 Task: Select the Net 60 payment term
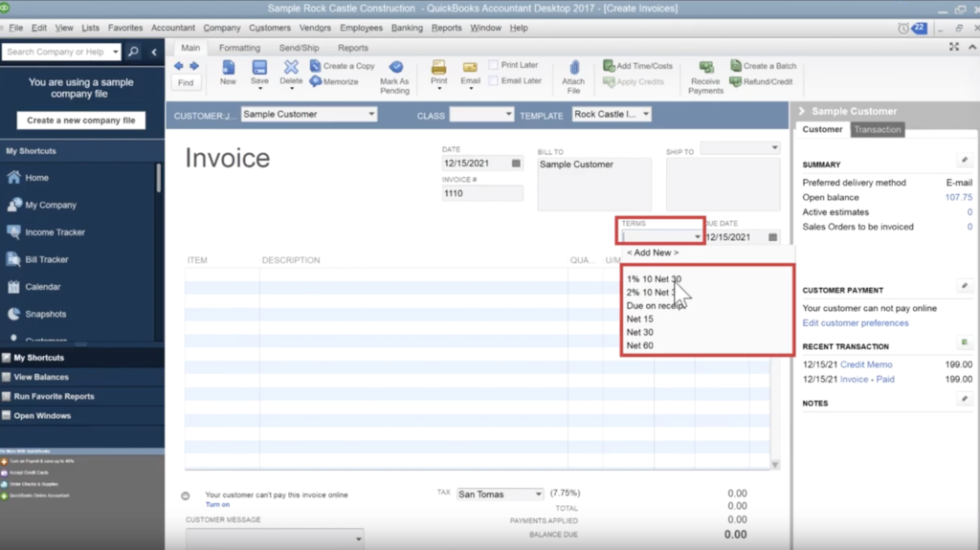pyautogui.click(x=640, y=345)
